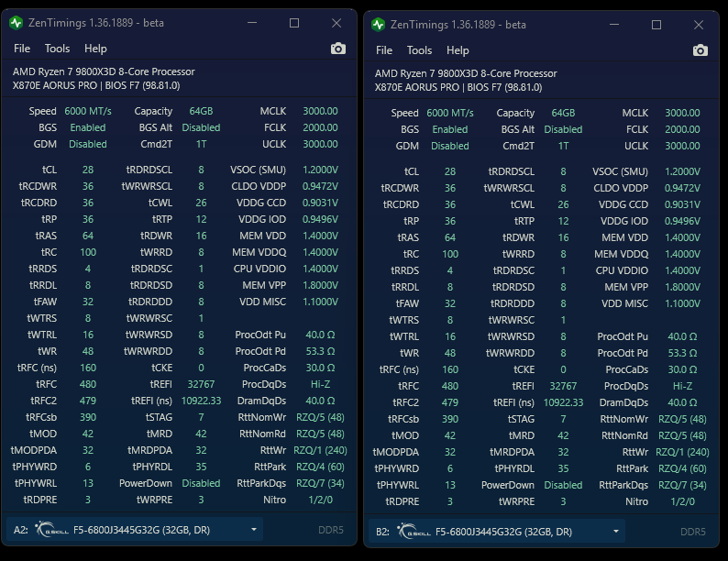Click PowerDown Disabled value in right window
The image size is (728, 561).
pyautogui.click(x=563, y=485)
